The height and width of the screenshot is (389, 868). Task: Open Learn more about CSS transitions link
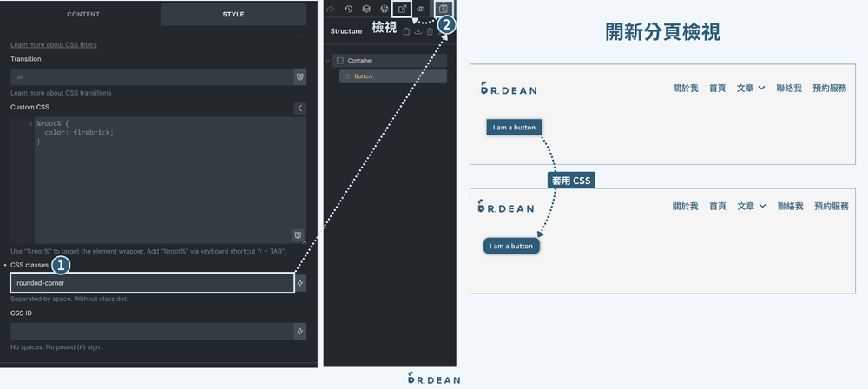click(61, 93)
